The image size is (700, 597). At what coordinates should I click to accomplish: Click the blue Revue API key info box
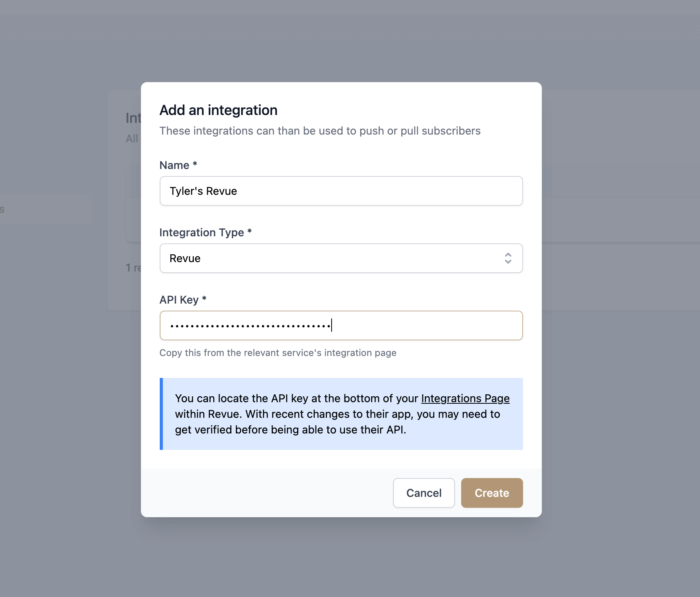[341, 414]
